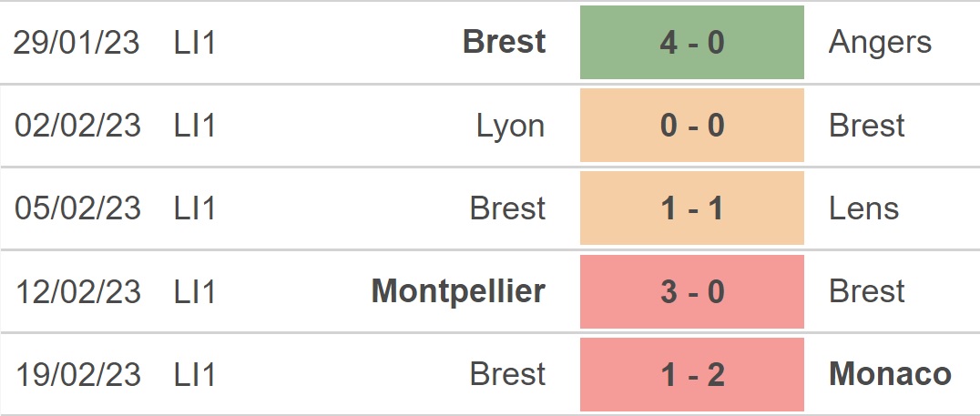The width and height of the screenshot is (980, 416).
Task: Select the 19/02/23 match date
Action: point(77,374)
